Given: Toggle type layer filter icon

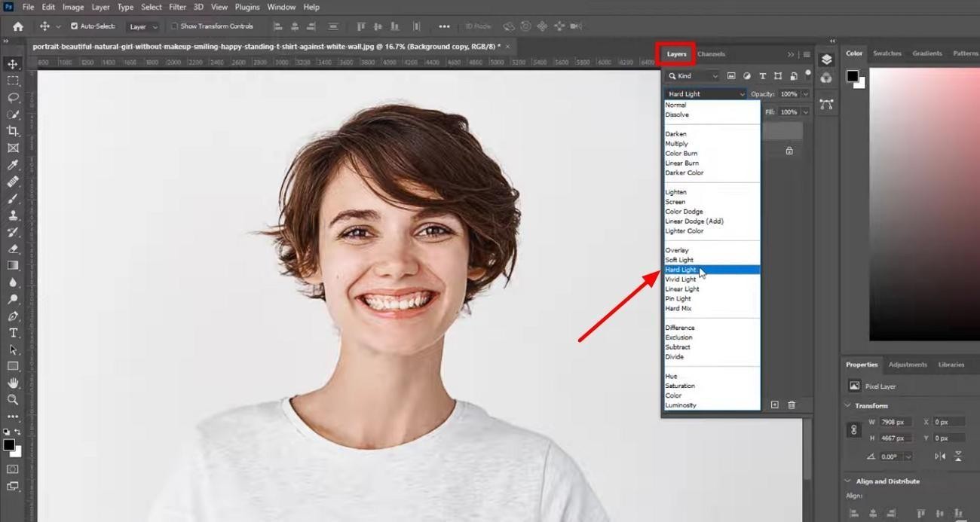Looking at the screenshot, I should 762,76.
